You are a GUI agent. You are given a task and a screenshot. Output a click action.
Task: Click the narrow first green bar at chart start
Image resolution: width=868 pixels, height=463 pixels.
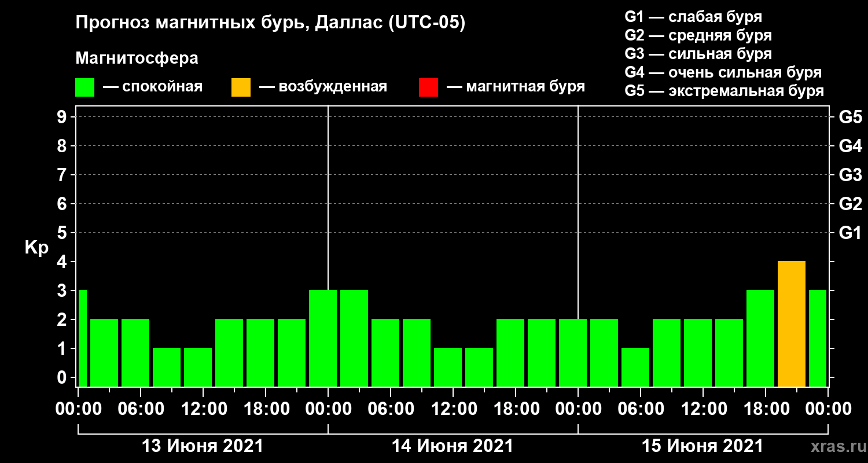click(x=82, y=339)
